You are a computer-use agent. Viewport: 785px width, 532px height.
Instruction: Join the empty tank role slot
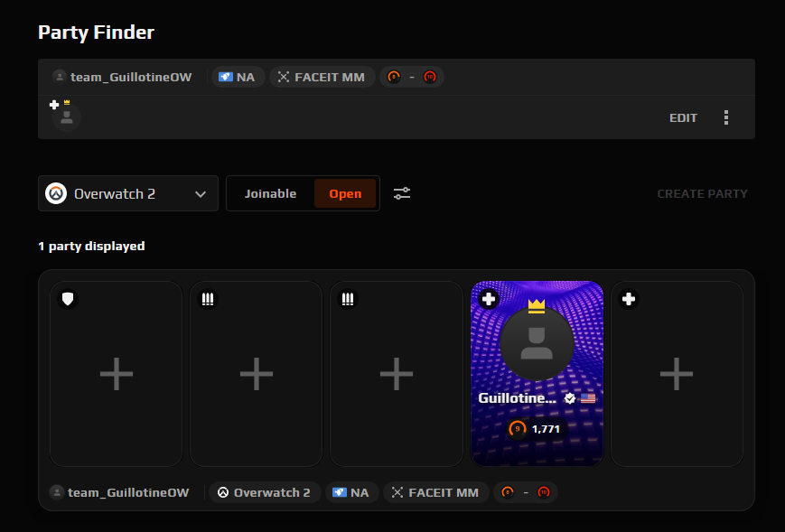click(117, 374)
